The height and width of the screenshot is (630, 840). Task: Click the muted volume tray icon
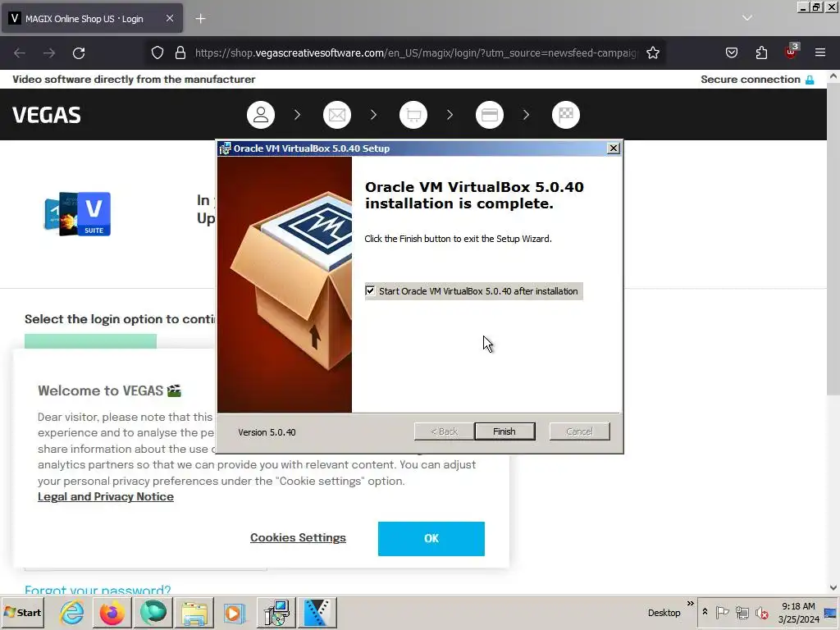pos(761,612)
